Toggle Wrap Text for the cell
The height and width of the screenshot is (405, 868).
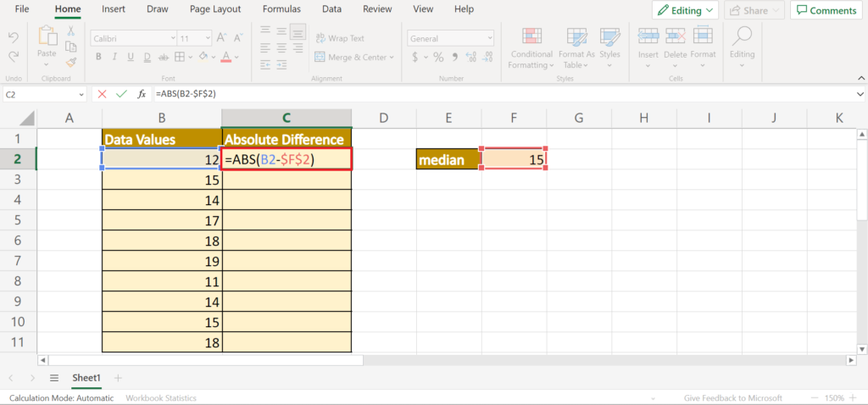340,38
